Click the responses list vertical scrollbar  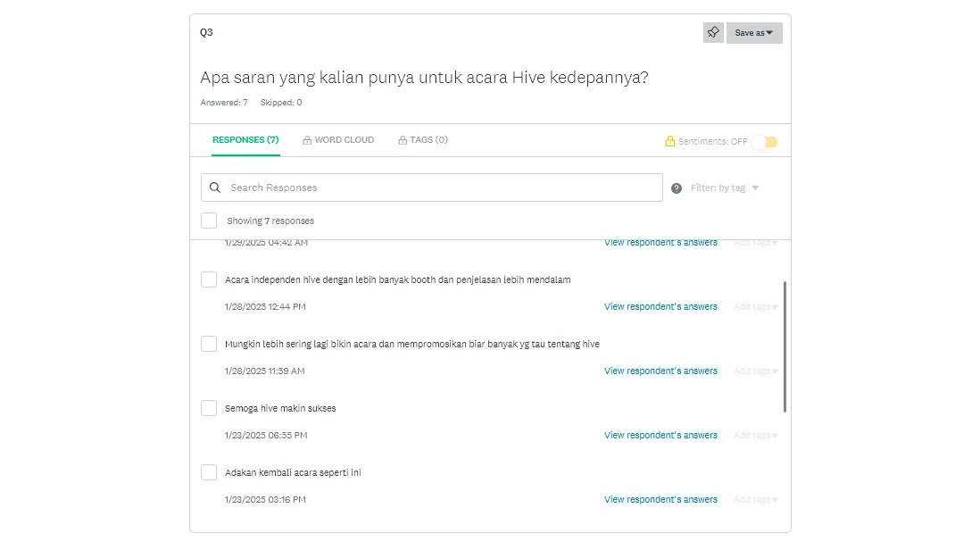click(x=785, y=346)
